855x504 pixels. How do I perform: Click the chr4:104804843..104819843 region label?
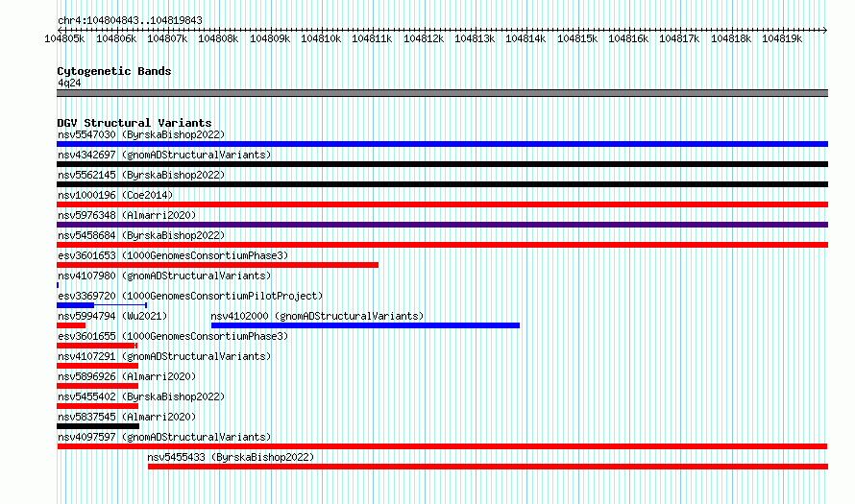coord(130,20)
